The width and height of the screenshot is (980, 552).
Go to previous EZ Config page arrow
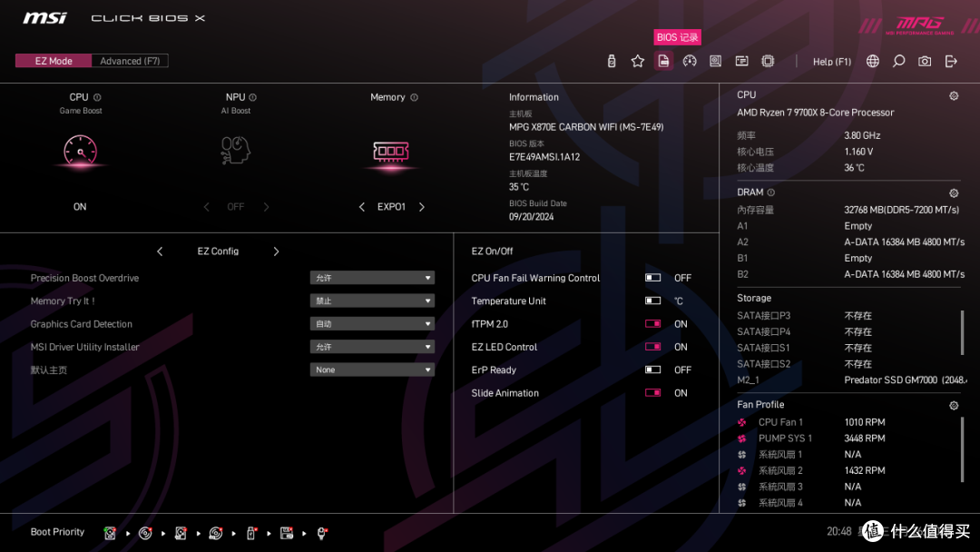(160, 251)
